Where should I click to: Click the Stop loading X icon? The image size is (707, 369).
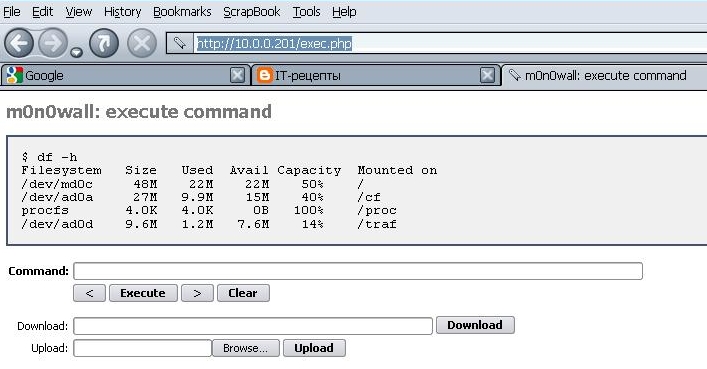click(142, 43)
